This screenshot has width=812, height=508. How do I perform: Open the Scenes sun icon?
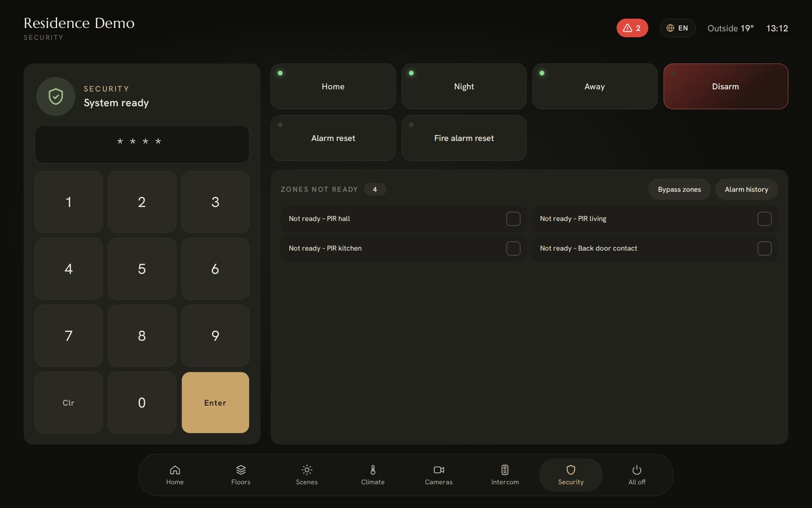pyautogui.click(x=307, y=470)
